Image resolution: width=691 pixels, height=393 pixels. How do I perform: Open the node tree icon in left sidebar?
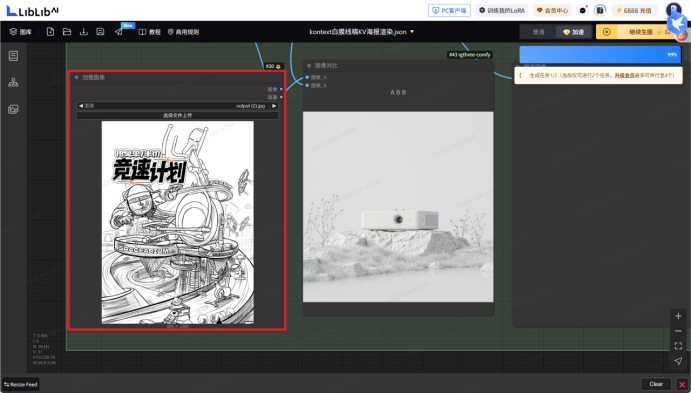click(x=13, y=82)
